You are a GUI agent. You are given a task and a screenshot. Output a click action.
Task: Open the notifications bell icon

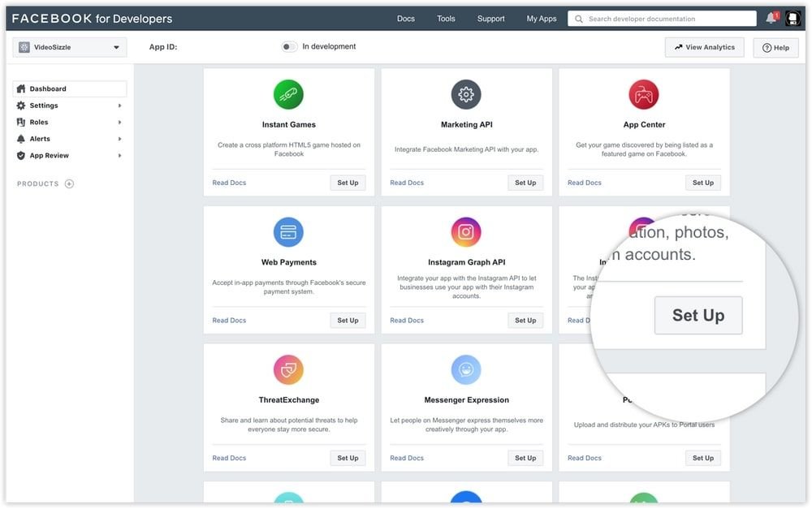[x=771, y=18]
